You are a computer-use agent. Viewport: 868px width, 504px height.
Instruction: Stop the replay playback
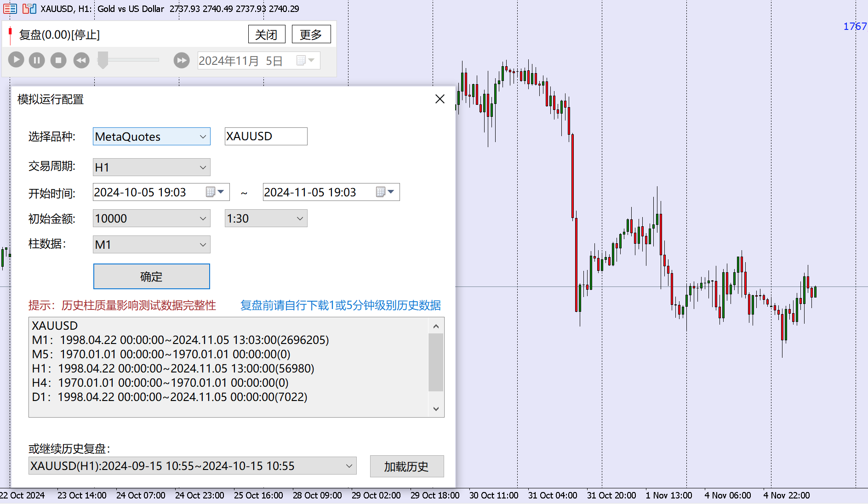point(58,60)
